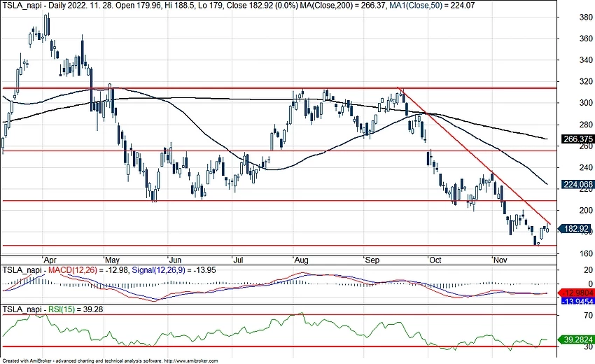The width and height of the screenshot is (595, 364).
Task: Click the blue -13.9454 Signal value label
Action: 577,302
